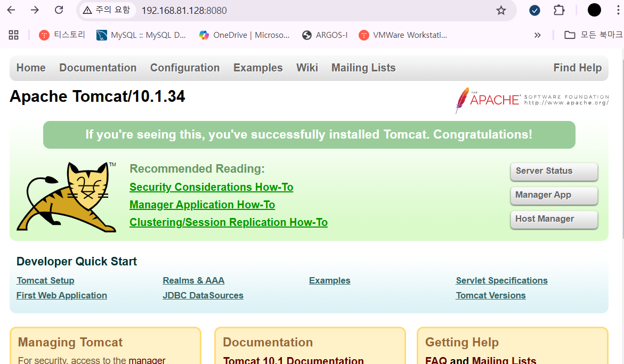624x364 pixels.
Task: Expand the bookmarks overflow chevron
Action: point(537,35)
